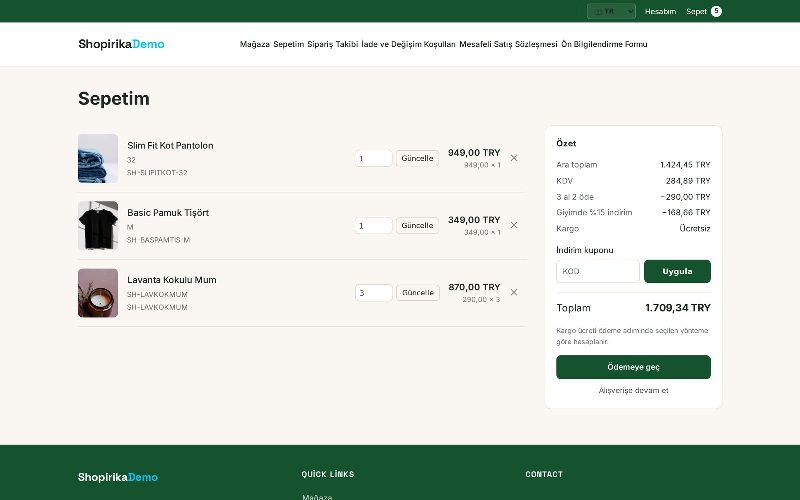This screenshot has width=800, height=500.
Task: Click Ara toplam value 1.424,45 TRY
Action: pos(685,165)
